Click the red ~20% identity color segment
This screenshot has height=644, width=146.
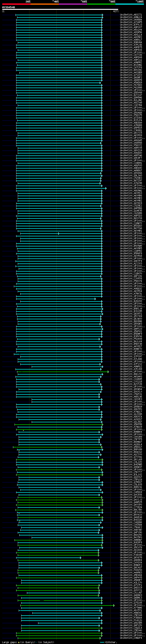coord(16,4)
